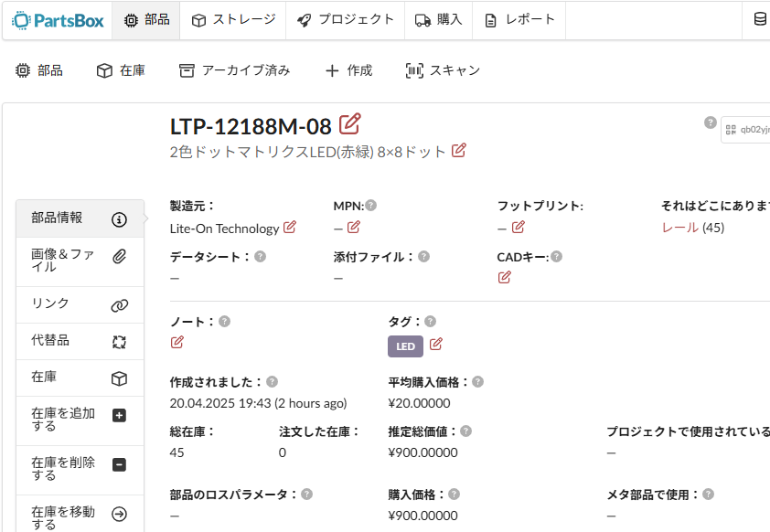770x532 pixels.
Task: Open the レール storage location link
Action: click(x=680, y=228)
